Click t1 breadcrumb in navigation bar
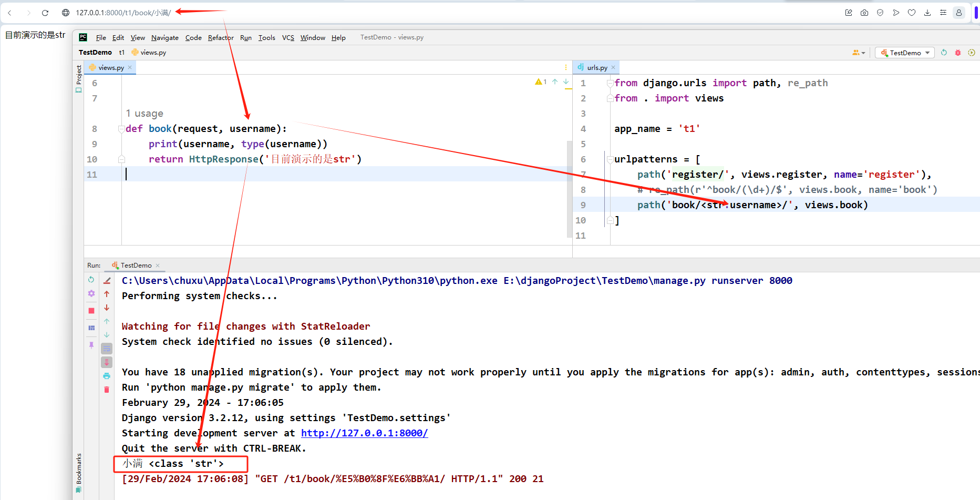 tap(122, 52)
